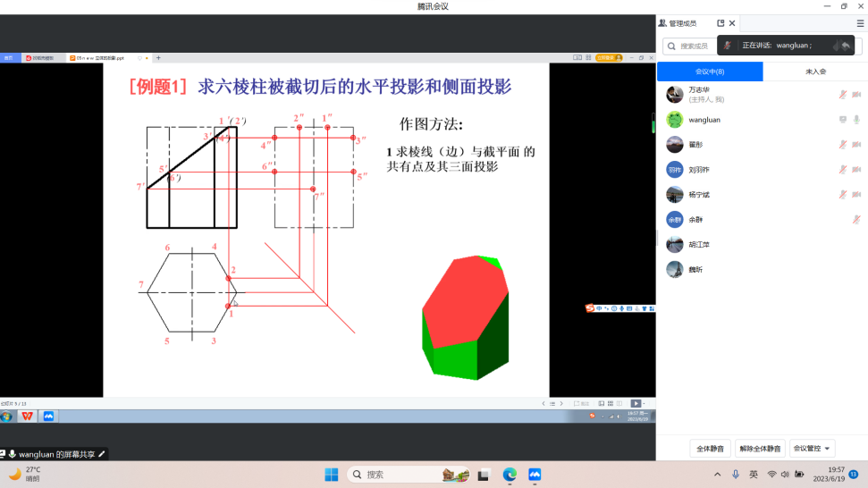
Task: Switch to the 会议中(8) tab
Action: pos(710,72)
